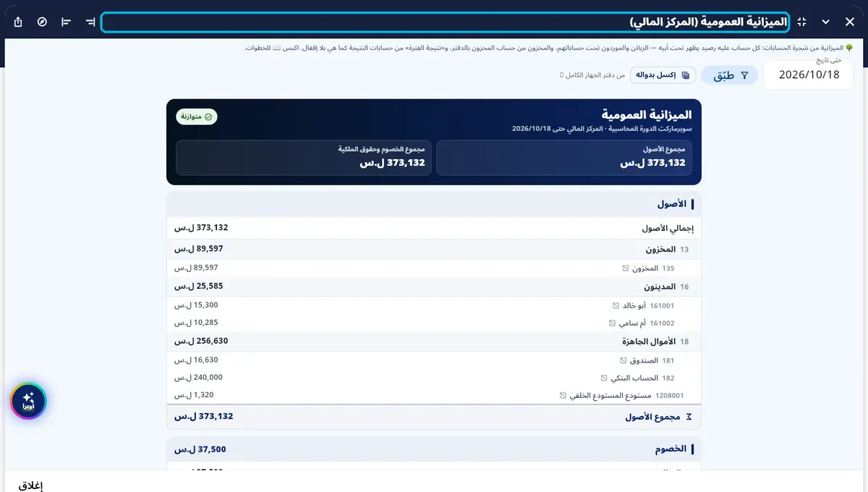Click the 37,500 ل.س liabilities total
Image resolution: width=868 pixels, height=492 pixels.
[200, 449]
